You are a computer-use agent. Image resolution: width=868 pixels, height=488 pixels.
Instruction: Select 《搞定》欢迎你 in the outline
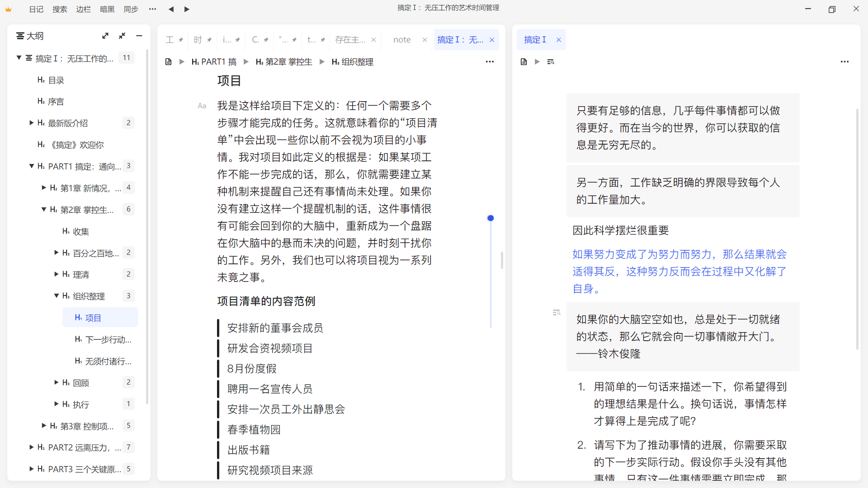pyautogui.click(x=77, y=145)
